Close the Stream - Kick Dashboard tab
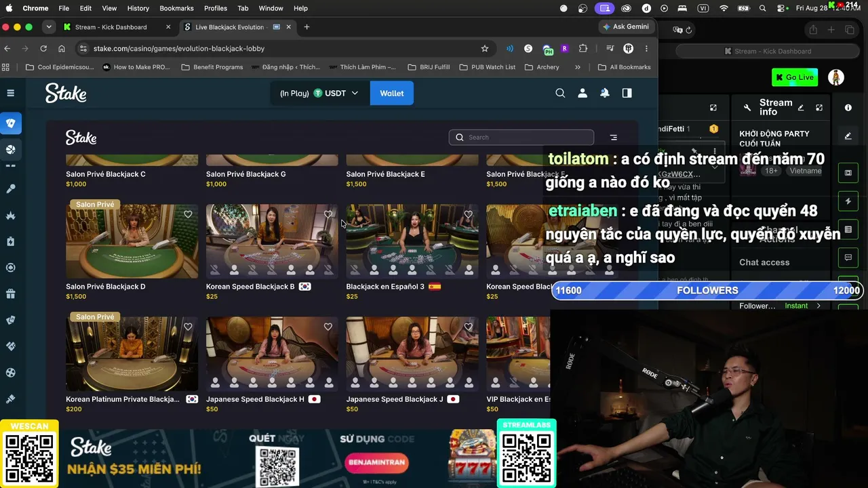868x488 pixels. coord(168,27)
